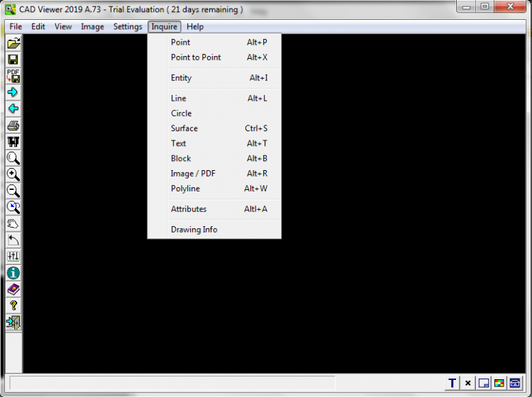Open the Settings menu

pyautogui.click(x=128, y=27)
